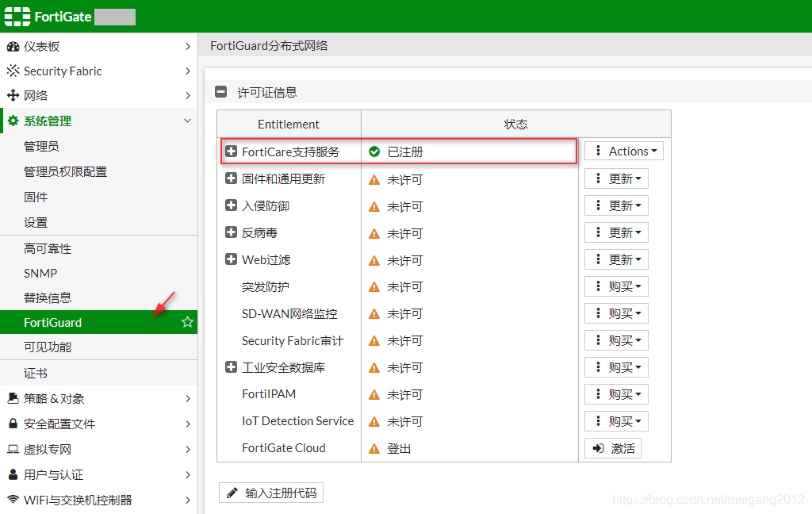
Task: Select the FortiGuard menu item
Action: click(98, 322)
